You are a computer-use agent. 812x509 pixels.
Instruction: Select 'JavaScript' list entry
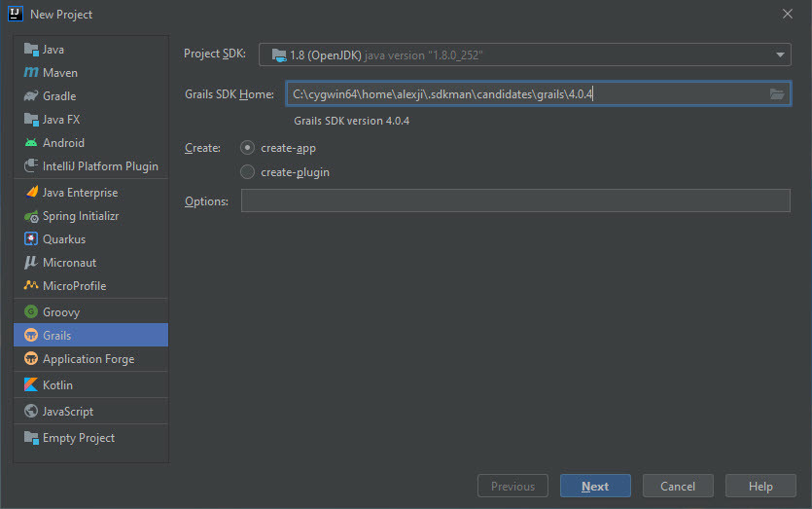point(68,412)
